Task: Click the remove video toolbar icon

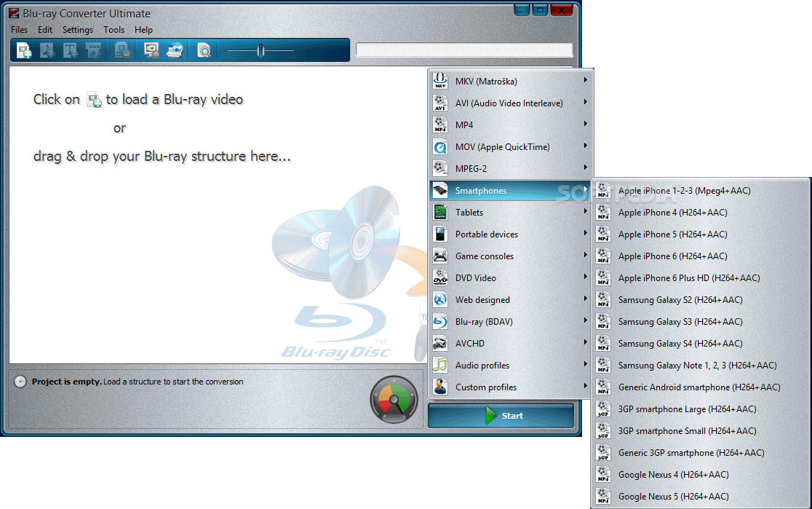Action: click(122, 50)
